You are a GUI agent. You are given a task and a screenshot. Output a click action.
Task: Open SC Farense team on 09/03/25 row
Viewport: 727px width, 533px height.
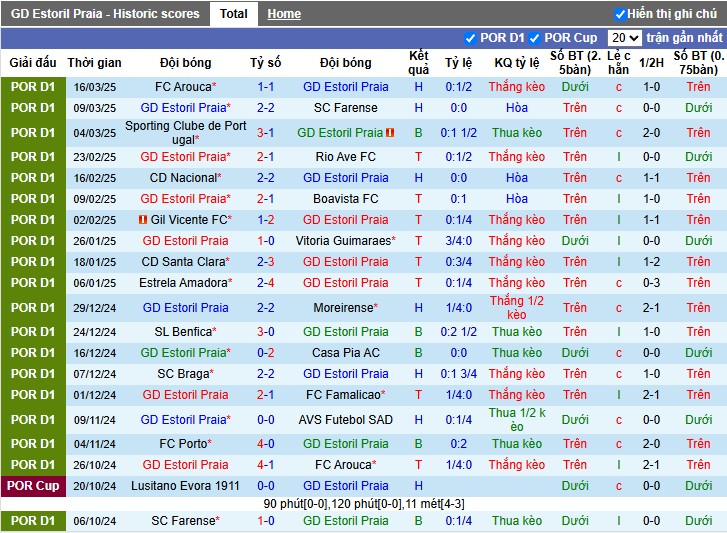345,108
